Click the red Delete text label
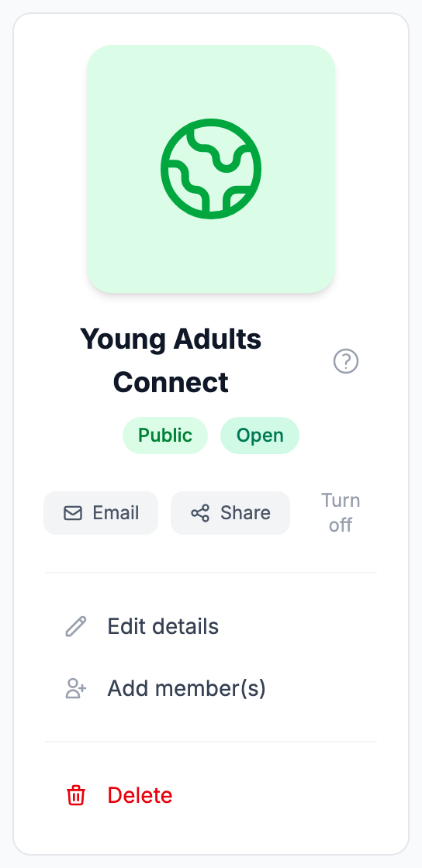 tap(140, 795)
